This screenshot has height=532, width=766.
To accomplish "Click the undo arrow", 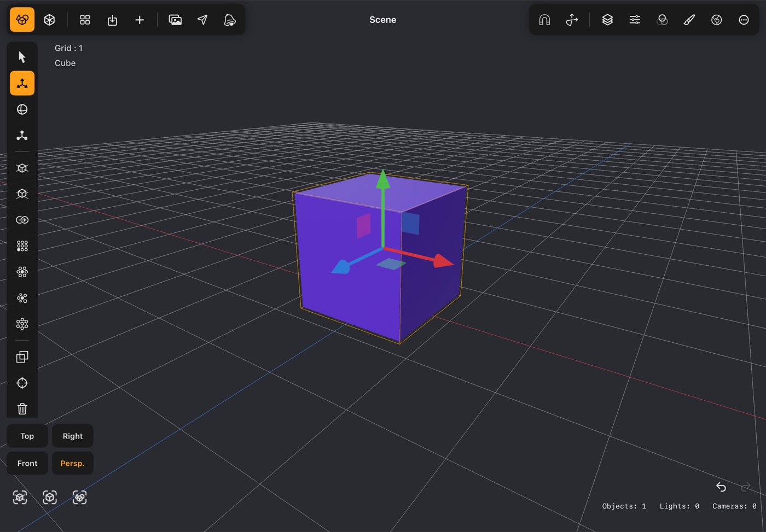I will pos(721,487).
